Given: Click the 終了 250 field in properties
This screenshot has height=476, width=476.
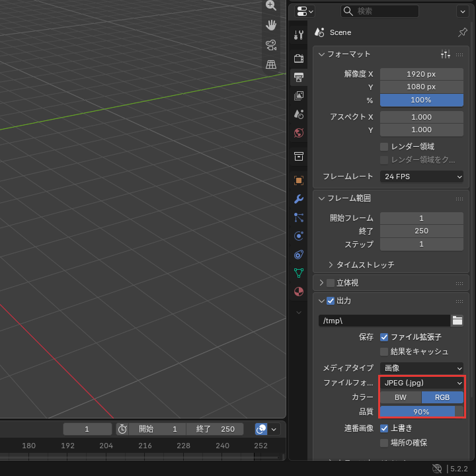Looking at the screenshot, I should pyautogui.click(x=422, y=231).
